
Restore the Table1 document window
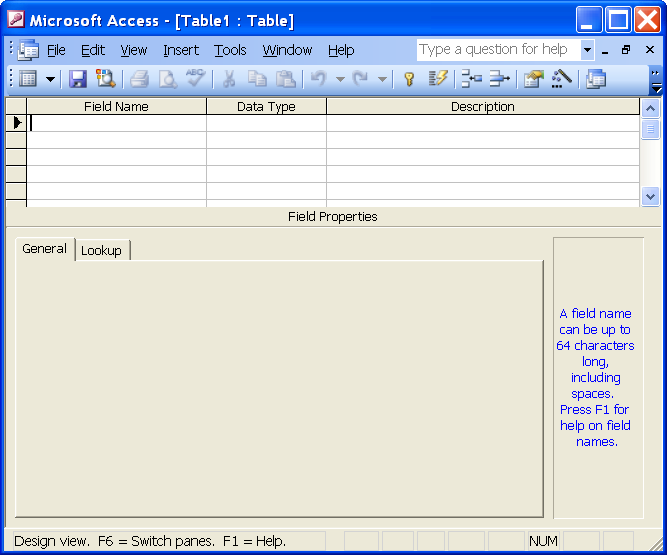tap(626, 50)
